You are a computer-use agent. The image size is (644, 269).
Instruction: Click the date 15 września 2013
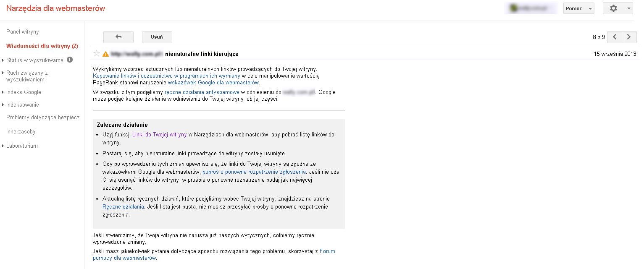[615, 54]
